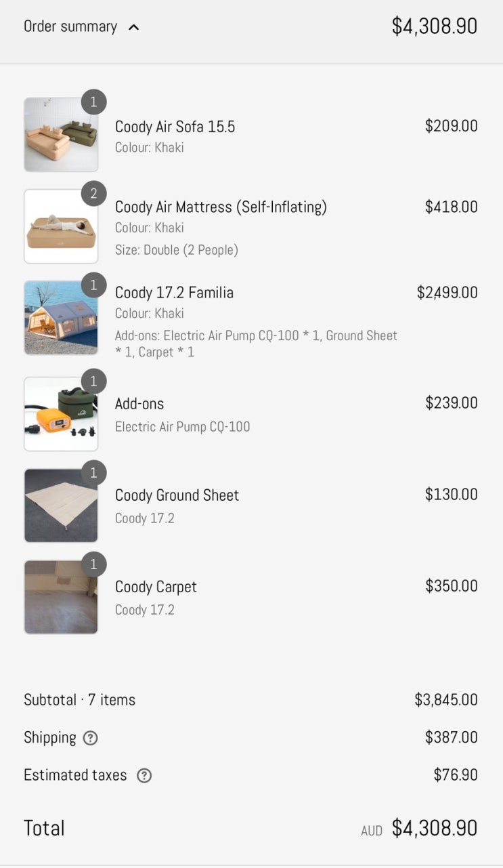The image size is (503, 868).
Task: Click the Carpet quantity badge
Action: click(94, 564)
